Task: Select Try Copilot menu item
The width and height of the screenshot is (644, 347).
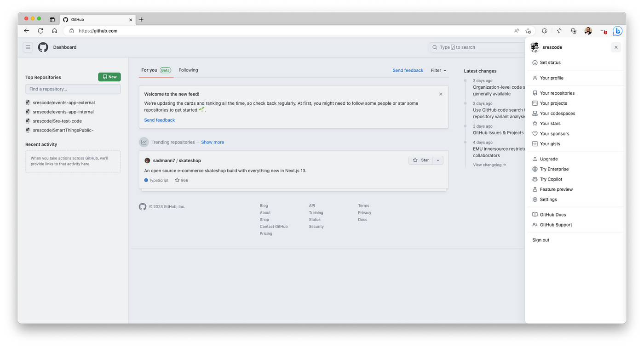Action: [574, 179]
